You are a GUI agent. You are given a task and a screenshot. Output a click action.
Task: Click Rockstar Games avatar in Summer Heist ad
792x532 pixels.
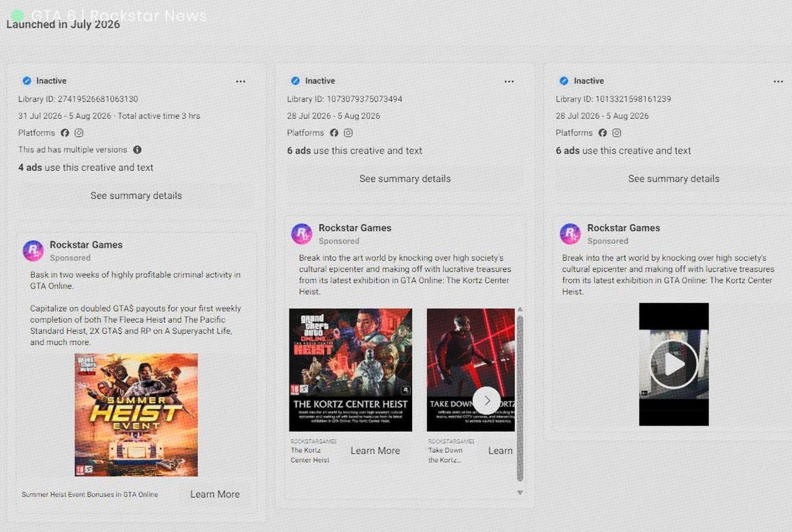[x=33, y=251]
